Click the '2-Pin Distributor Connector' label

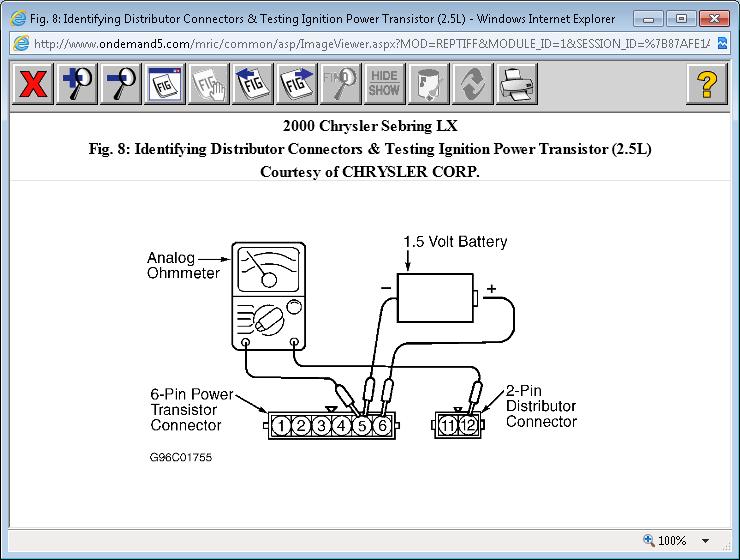[x=541, y=406]
